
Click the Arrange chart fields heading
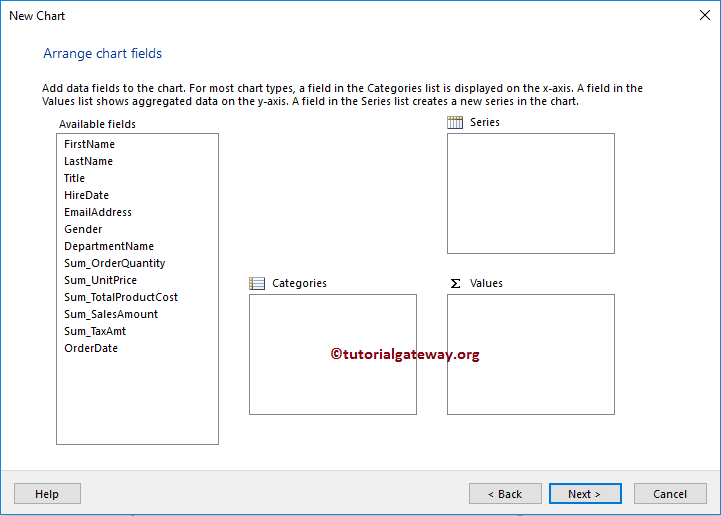[103, 54]
